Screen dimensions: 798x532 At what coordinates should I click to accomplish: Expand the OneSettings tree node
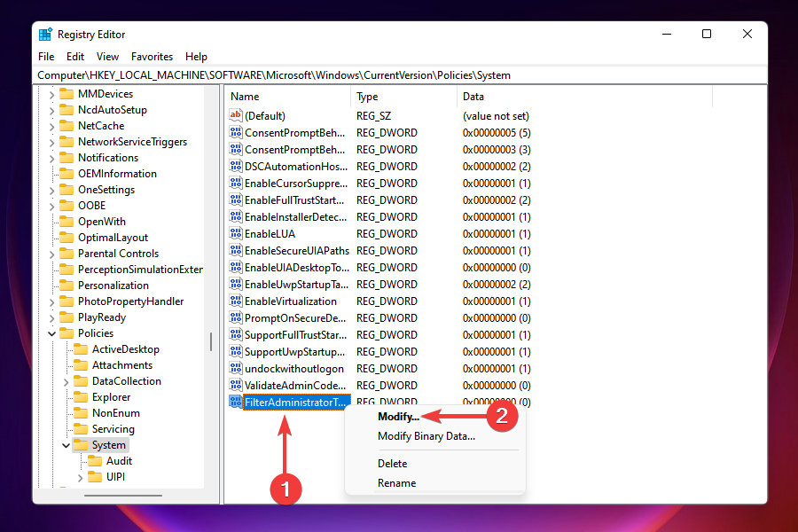(x=51, y=190)
